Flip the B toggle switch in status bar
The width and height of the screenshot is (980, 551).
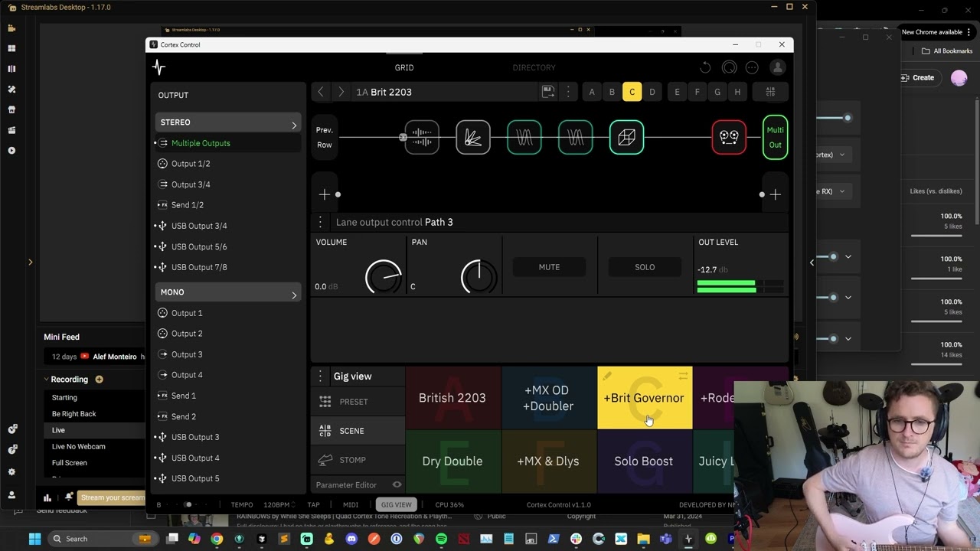coord(187,505)
